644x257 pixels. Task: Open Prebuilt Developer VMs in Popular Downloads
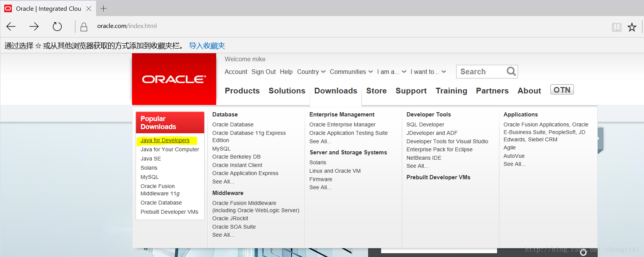[169, 212]
